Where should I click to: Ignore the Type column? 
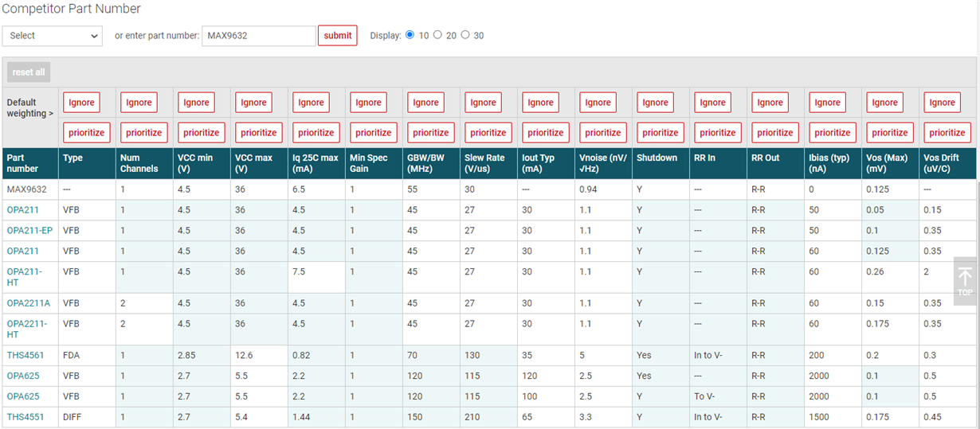coord(81,103)
